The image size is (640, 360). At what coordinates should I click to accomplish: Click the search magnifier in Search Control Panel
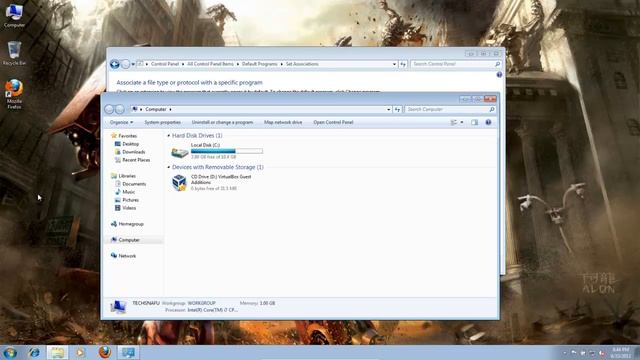(x=498, y=64)
